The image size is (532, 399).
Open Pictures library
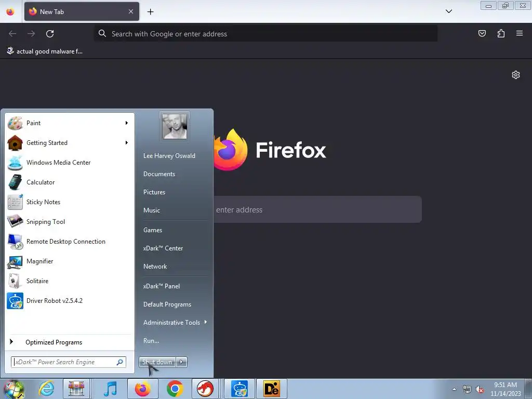click(154, 192)
